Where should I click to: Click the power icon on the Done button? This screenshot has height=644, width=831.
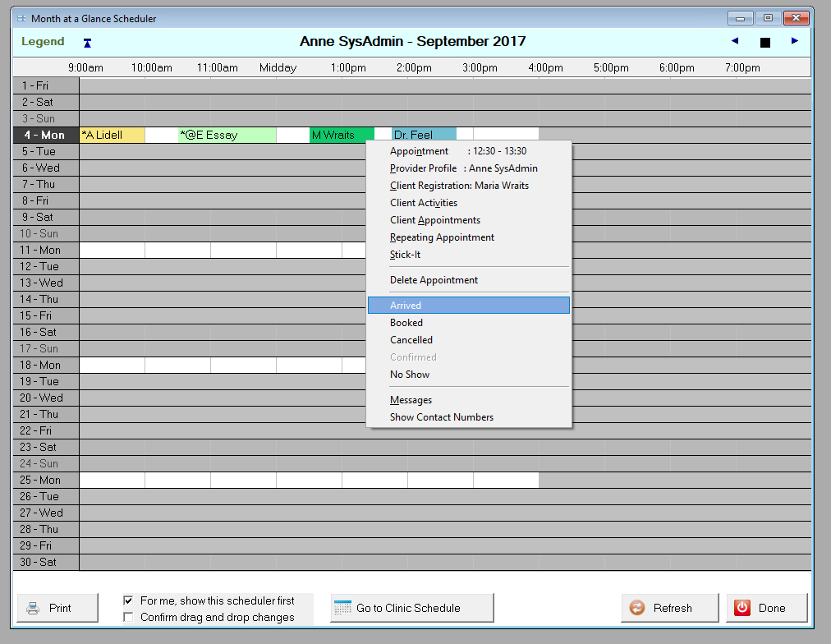pyautogui.click(x=741, y=608)
